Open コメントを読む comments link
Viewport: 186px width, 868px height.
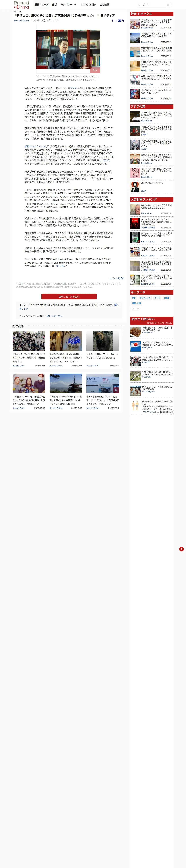click(116, 278)
